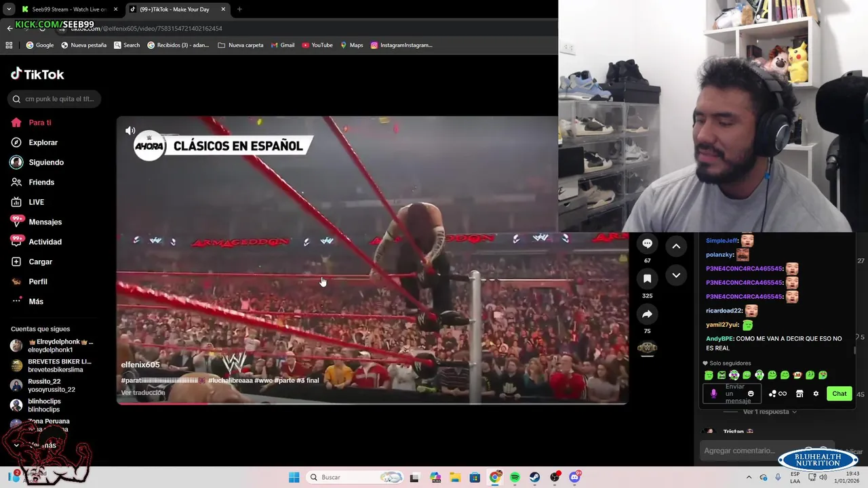Screen dimensions: 868x488
Task: Open Steam from taskbar
Action: coord(534,477)
